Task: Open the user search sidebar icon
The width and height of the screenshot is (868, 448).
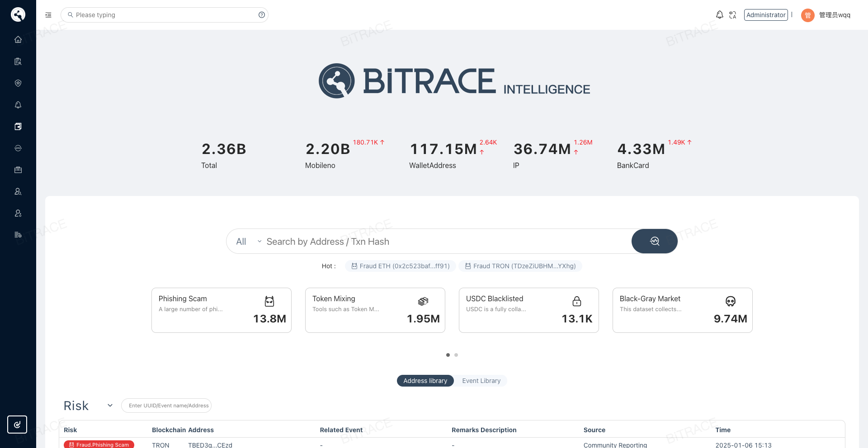Action: [x=18, y=191]
